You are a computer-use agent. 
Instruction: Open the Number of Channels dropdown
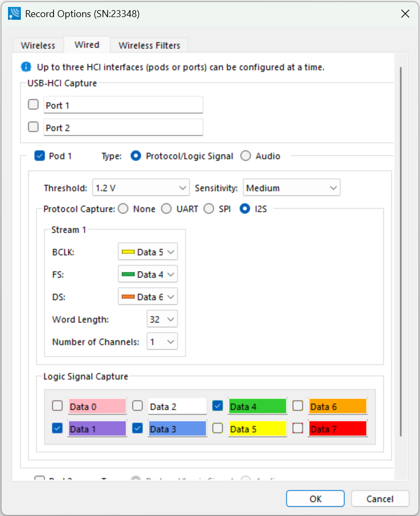coord(162,341)
